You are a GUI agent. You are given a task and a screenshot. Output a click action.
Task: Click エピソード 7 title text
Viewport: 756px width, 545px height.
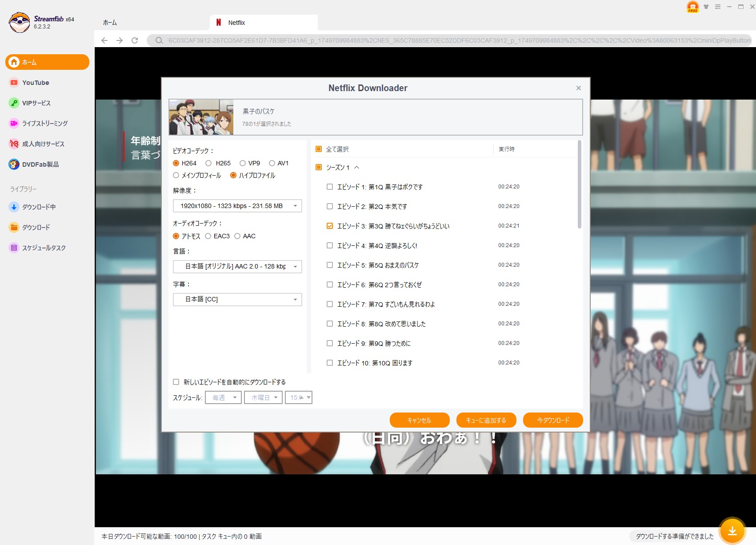[x=386, y=304]
